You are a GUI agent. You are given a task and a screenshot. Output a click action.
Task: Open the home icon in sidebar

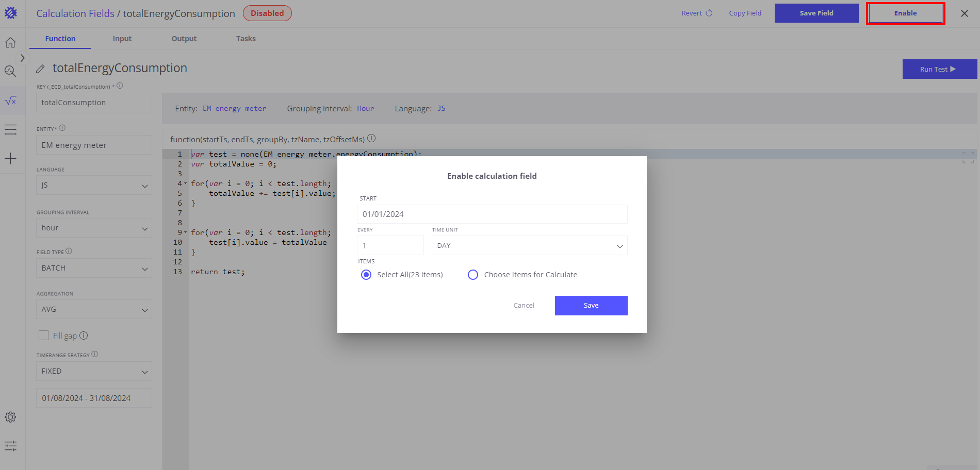point(10,43)
